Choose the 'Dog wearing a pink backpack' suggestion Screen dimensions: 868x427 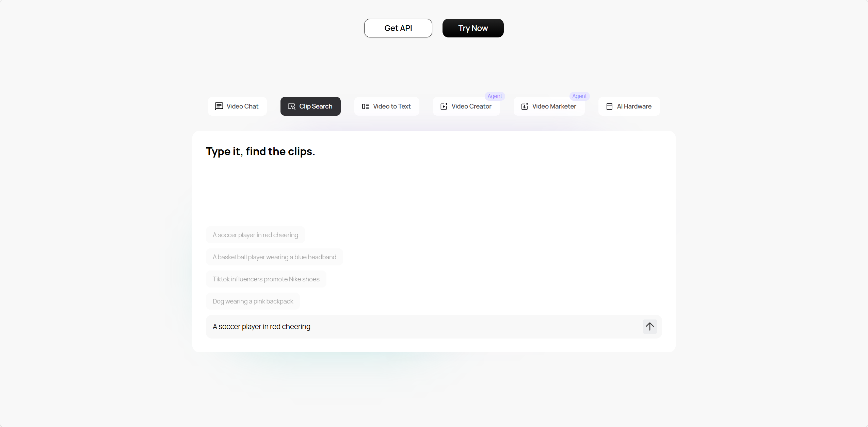[x=253, y=301]
